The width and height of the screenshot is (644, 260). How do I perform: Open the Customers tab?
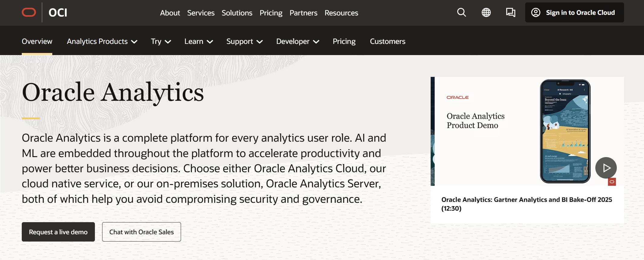(387, 41)
